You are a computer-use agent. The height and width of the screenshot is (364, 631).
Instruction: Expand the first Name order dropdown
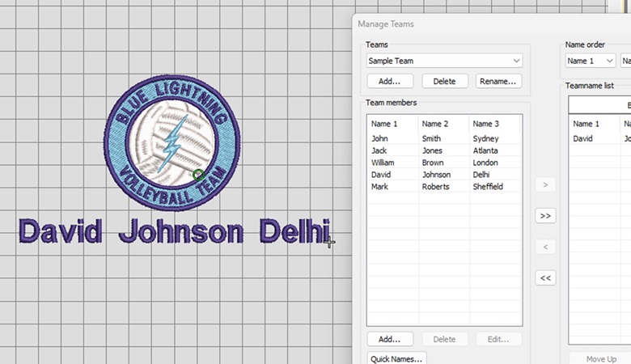point(590,61)
